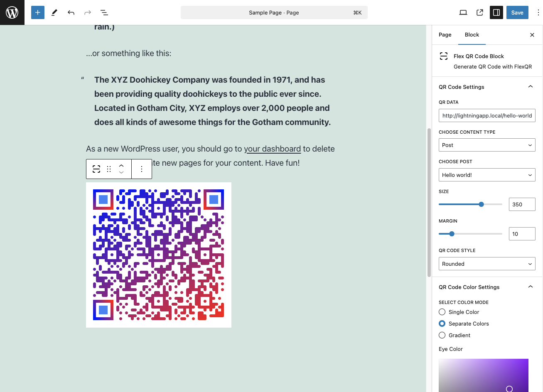This screenshot has width=543, height=392.
Task: Open the Sample Page command palette bar
Action: (x=274, y=12)
